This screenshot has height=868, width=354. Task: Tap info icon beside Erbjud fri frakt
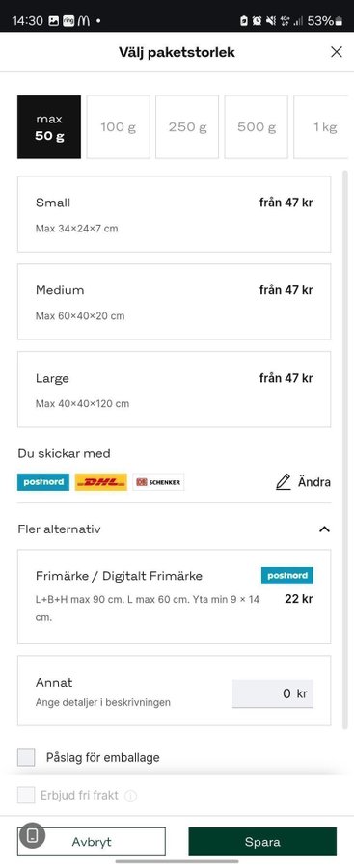[x=131, y=796]
